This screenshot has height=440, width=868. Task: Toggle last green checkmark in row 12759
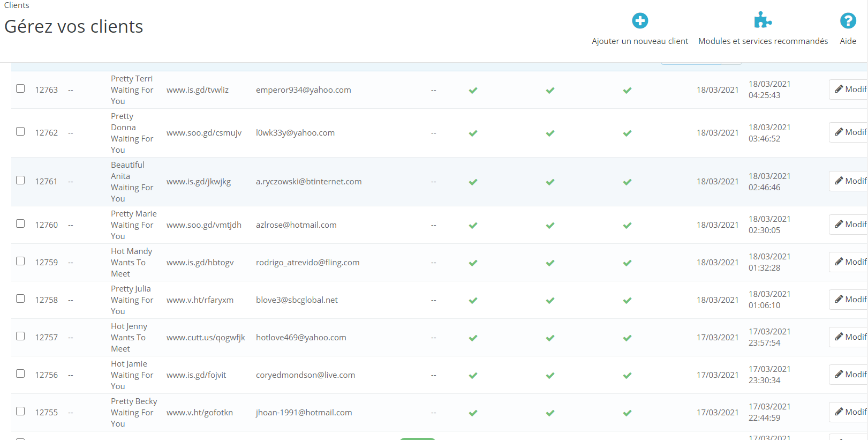pyautogui.click(x=627, y=263)
